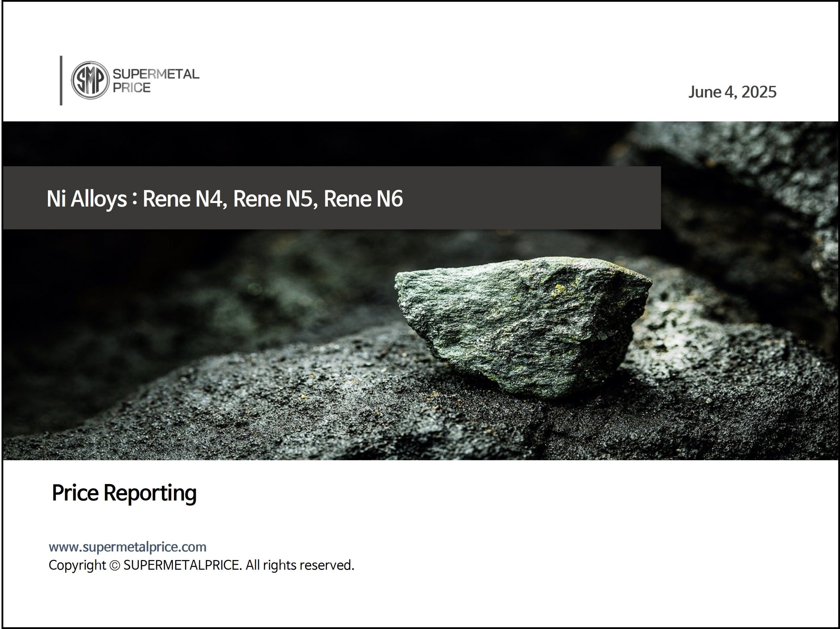Click the Price Reporting heading
840x629 pixels.
(x=124, y=493)
